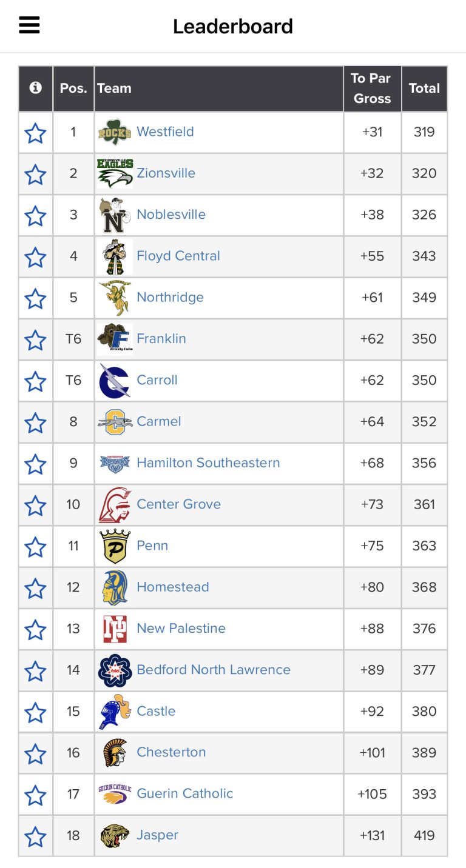Click the Westfield shamrock logo
Image resolution: width=466 pixels, height=868 pixels.
(115, 132)
